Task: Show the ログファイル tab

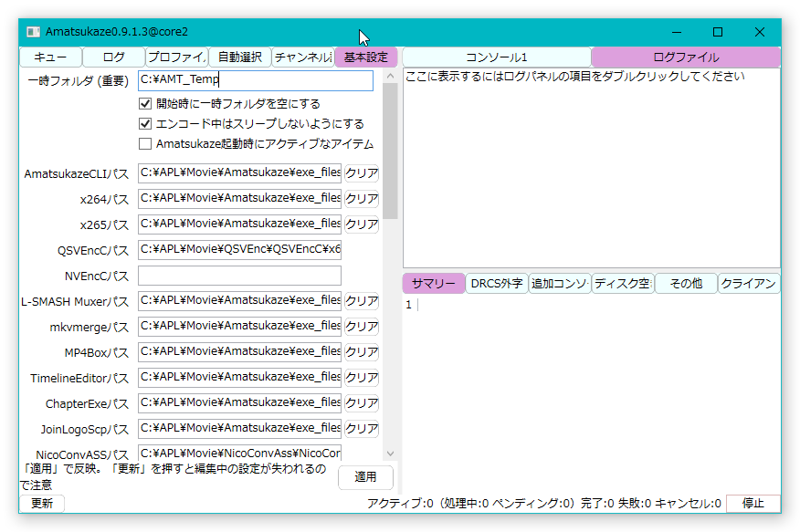Action: [x=686, y=57]
